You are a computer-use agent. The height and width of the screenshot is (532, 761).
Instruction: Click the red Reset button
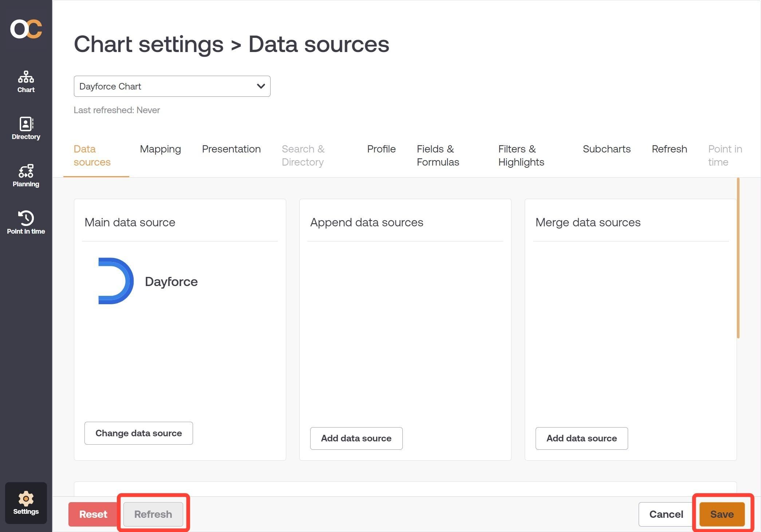tap(93, 514)
